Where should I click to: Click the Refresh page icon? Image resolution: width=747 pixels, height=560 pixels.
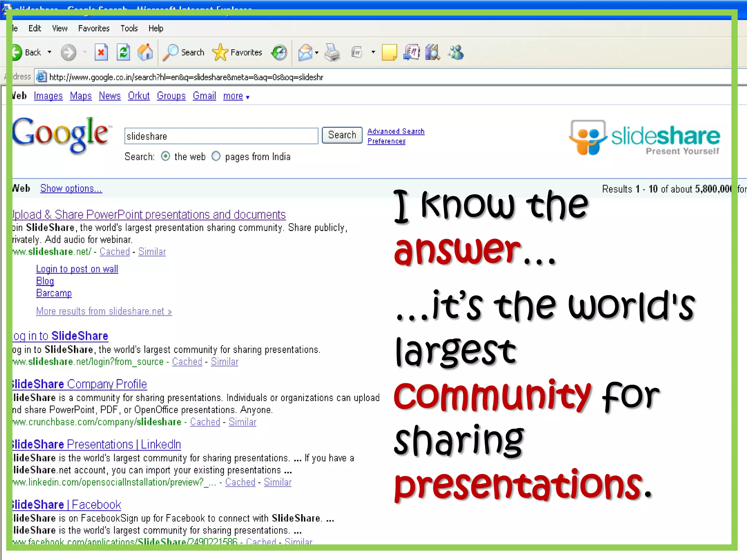[x=123, y=52]
